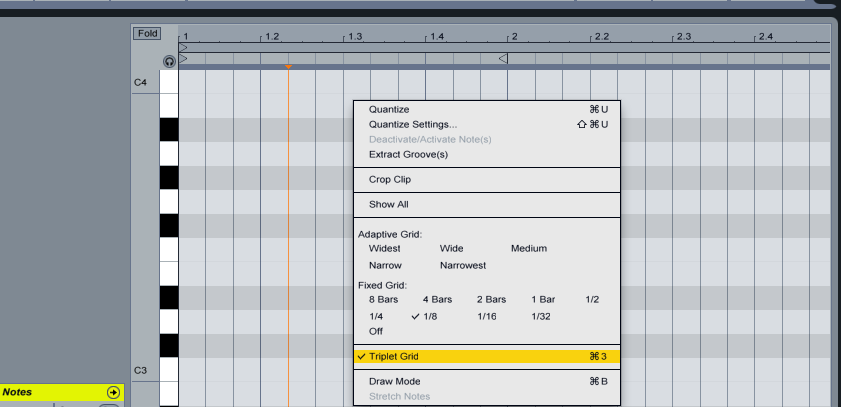Viewport: 841px width, 407px height.
Task: Set adaptive grid to Widest
Action: [385, 248]
